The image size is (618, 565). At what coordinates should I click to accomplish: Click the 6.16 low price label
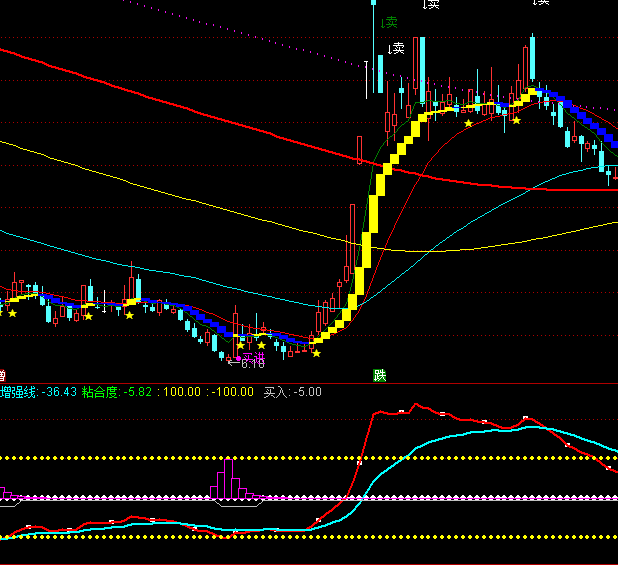click(x=251, y=365)
